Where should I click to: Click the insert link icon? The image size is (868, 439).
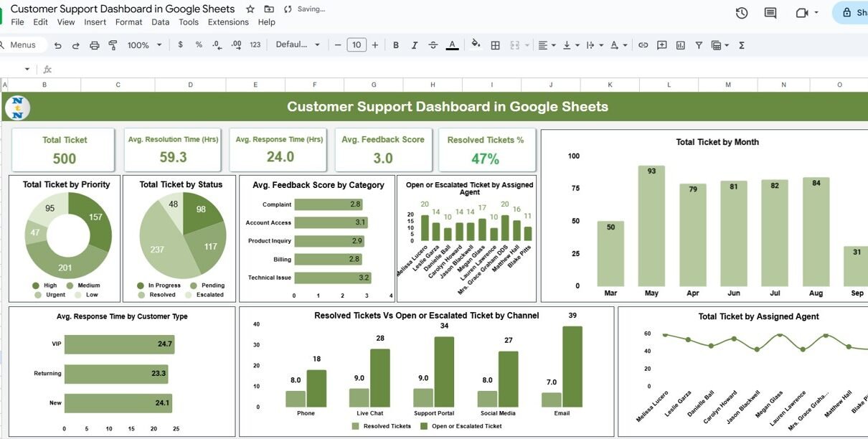(x=643, y=45)
